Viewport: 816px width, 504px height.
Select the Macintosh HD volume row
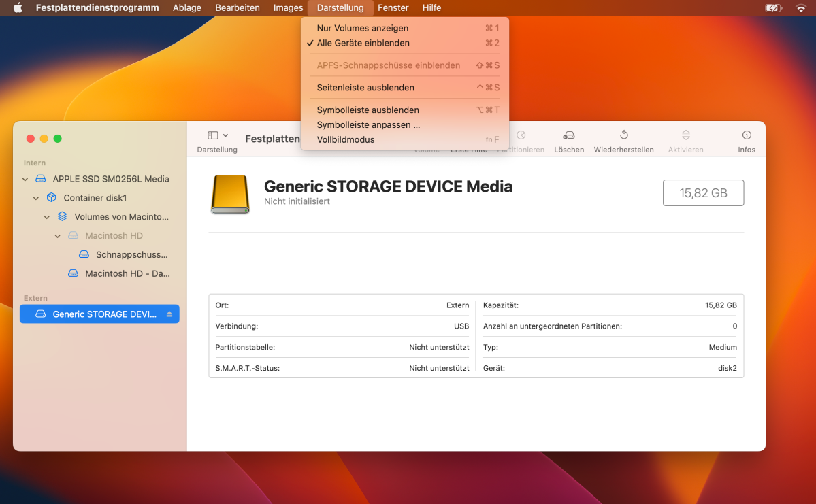click(99, 235)
